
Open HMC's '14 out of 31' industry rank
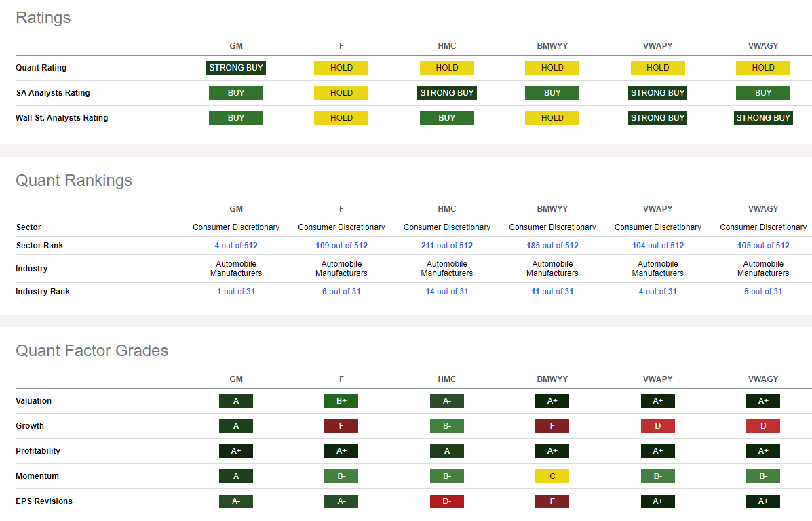(447, 292)
